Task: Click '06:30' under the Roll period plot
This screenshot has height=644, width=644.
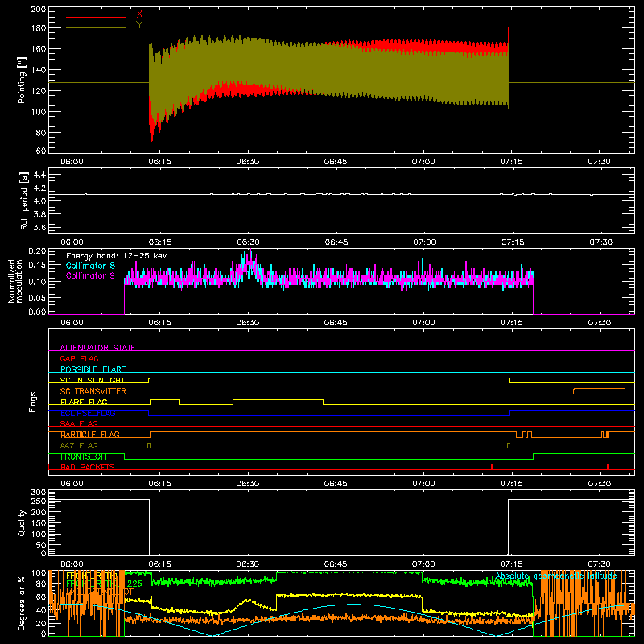Action: tap(248, 242)
